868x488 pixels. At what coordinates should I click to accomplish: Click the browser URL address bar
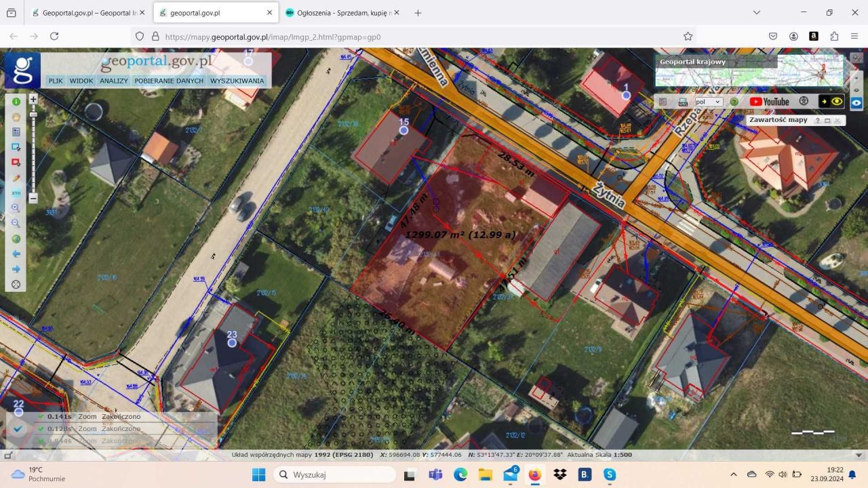[414, 37]
